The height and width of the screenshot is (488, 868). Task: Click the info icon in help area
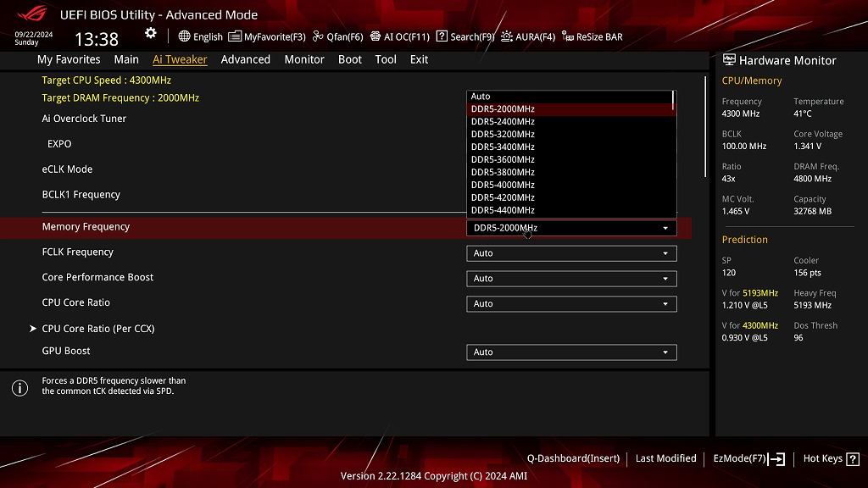coord(20,388)
